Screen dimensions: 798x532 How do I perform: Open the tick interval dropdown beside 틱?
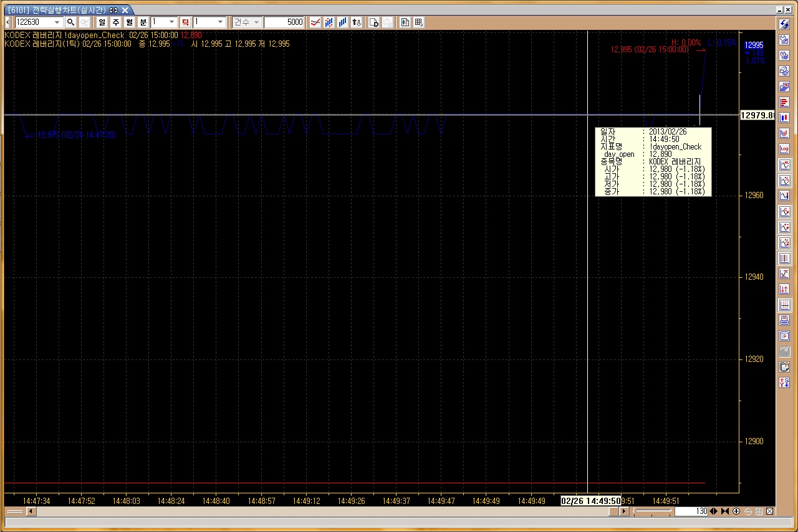(220, 22)
